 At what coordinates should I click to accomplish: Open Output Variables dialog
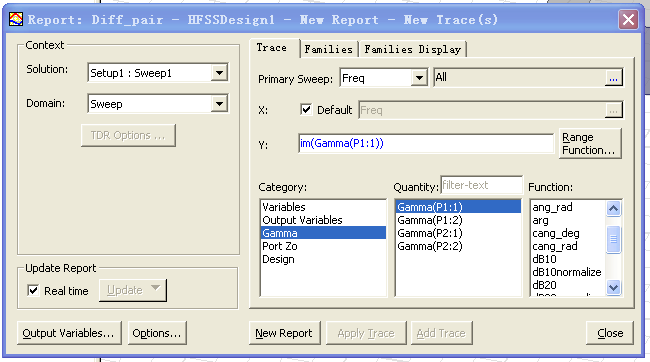pyautogui.click(x=69, y=333)
